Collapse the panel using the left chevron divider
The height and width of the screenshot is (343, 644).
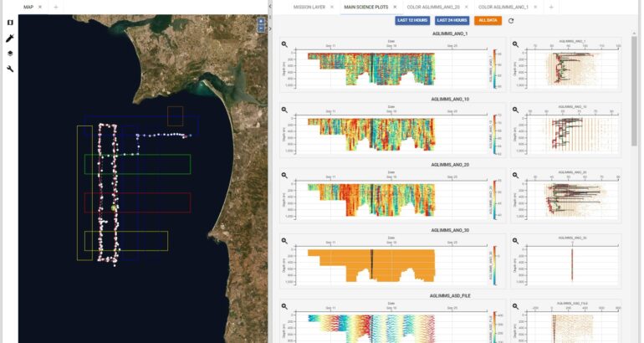click(270, 7)
